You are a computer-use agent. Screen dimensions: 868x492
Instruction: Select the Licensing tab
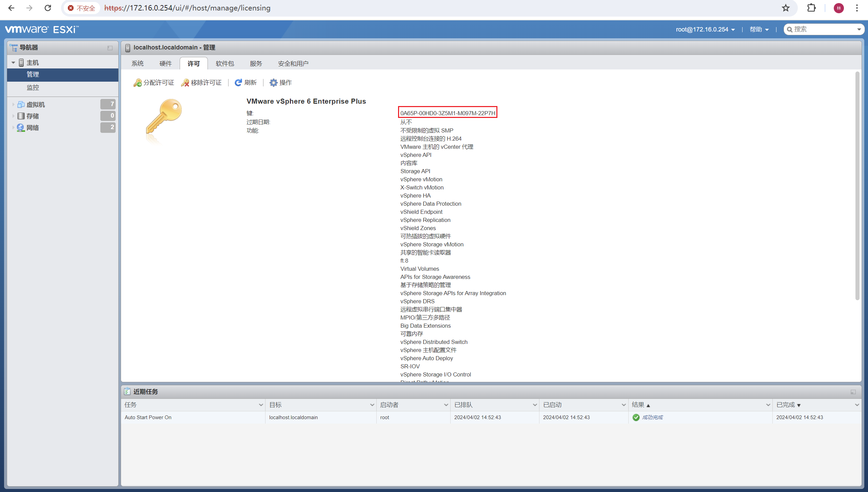click(194, 63)
